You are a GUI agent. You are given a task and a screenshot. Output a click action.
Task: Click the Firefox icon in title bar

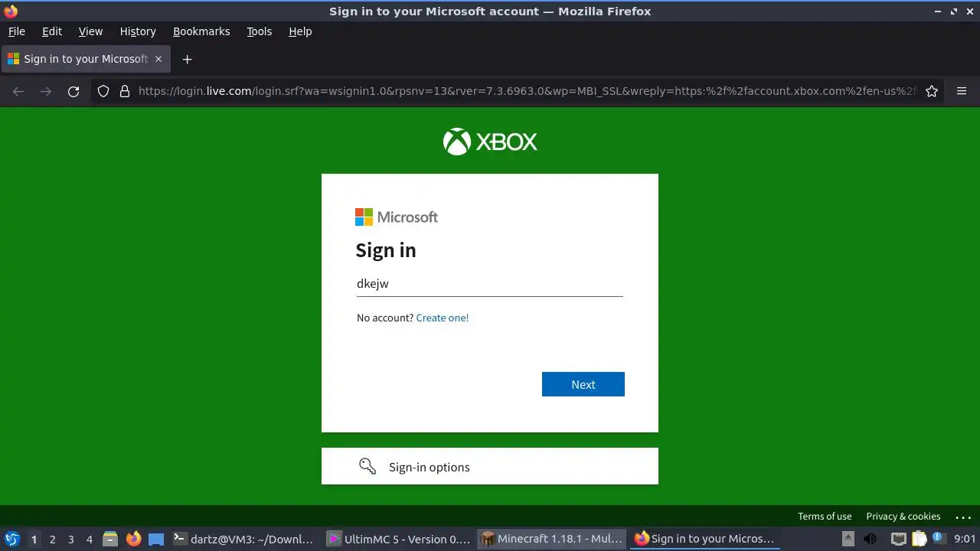[11, 11]
